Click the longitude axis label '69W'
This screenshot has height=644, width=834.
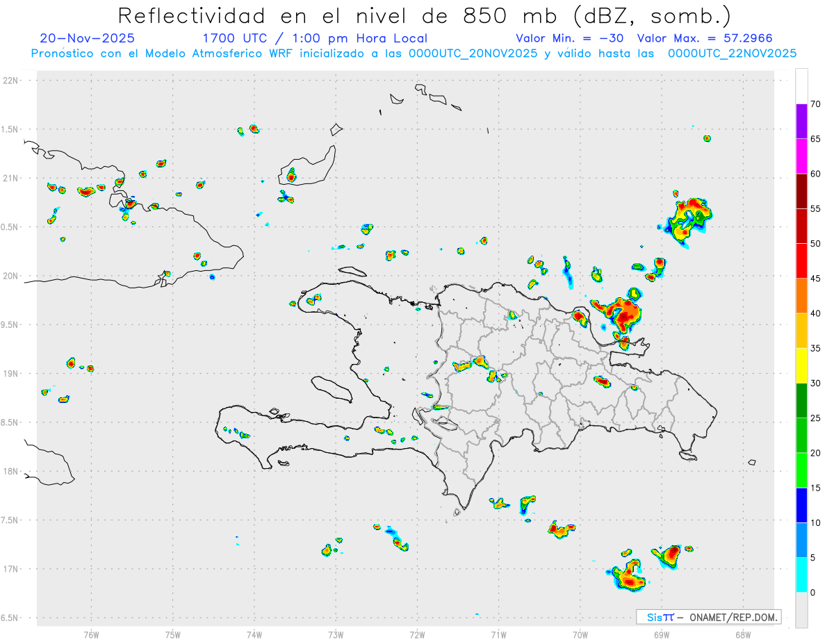662,634
